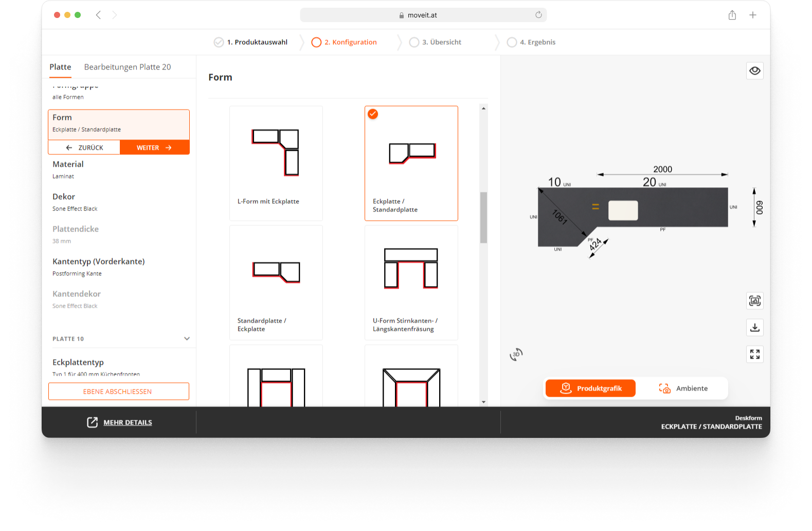Collapse the PLATTE 10 section chevron

pos(187,339)
